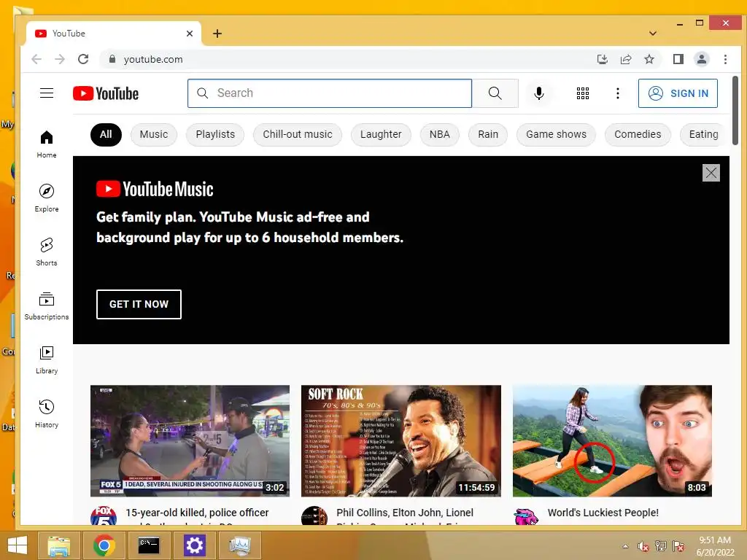The width and height of the screenshot is (747, 560).
Task: Open the YouTube hamburger guide menu
Action: [47, 93]
